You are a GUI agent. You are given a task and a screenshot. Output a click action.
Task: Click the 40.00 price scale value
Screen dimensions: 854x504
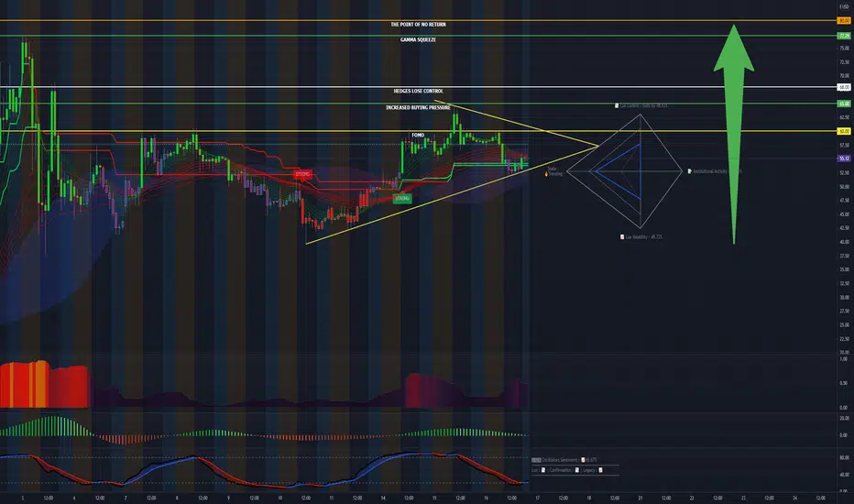844,242
